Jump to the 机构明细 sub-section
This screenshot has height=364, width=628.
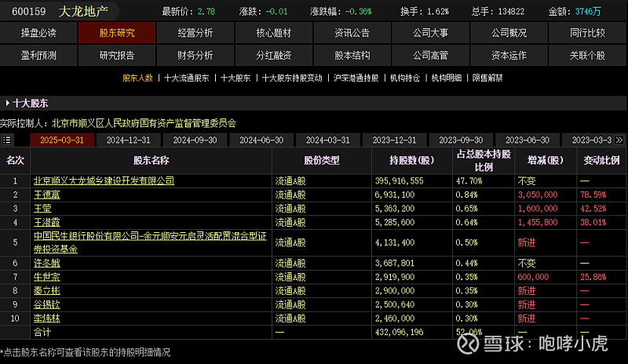(447, 78)
